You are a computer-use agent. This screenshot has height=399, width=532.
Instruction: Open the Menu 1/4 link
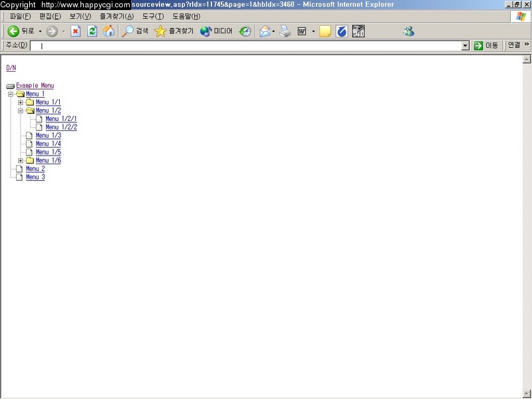pyautogui.click(x=49, y=144)
